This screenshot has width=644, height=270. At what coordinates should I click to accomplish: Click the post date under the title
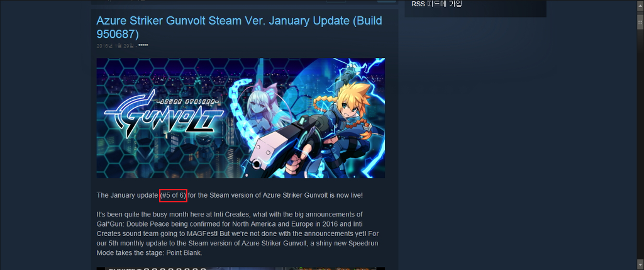point(115,46)
